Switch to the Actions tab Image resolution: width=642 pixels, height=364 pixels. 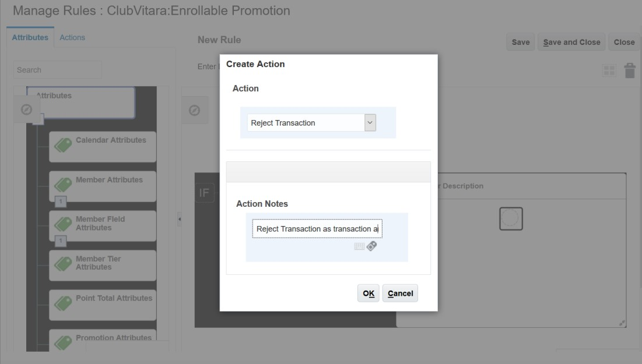(71, 36)
